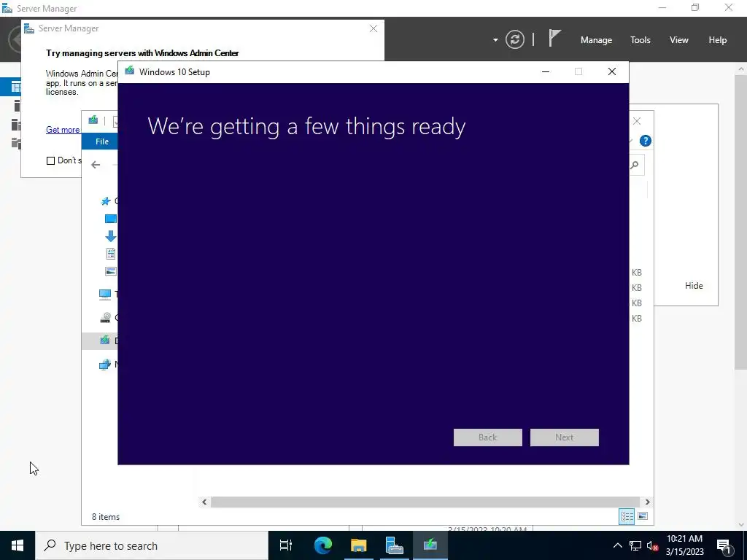This screenshot has width=747, height=560.
Task: Select the disc drive icon in navigation pane
Action: (x=105, y=317)
